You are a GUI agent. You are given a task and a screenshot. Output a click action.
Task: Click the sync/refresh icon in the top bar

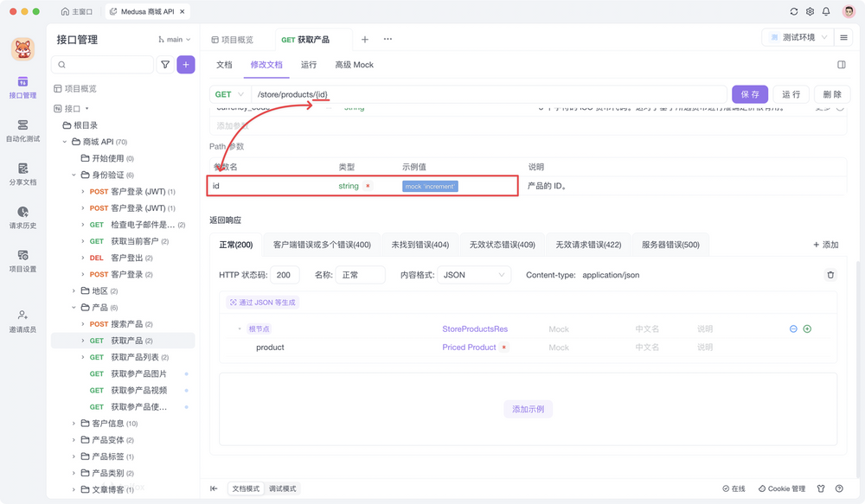tap(792, 12)
